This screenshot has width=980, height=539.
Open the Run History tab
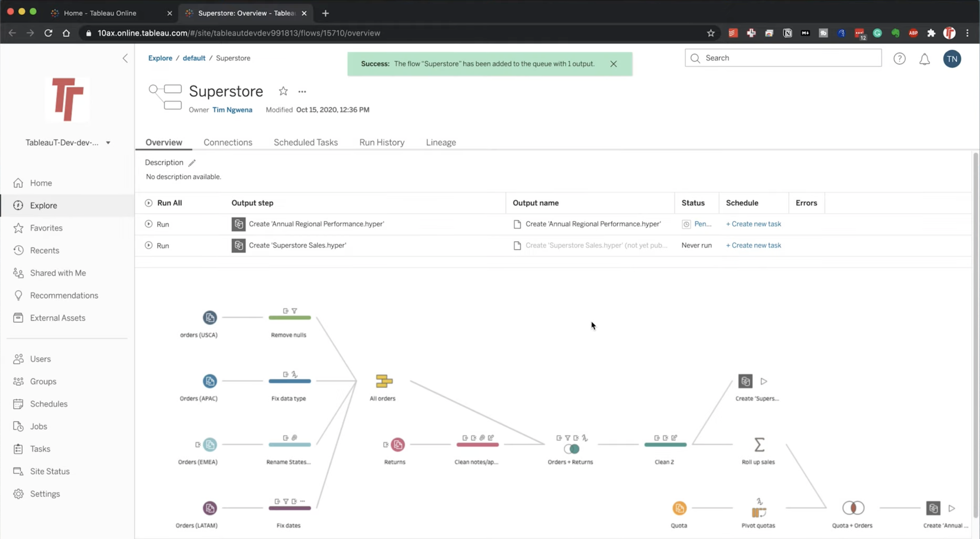pyautogui.click(x=382, y=142)
